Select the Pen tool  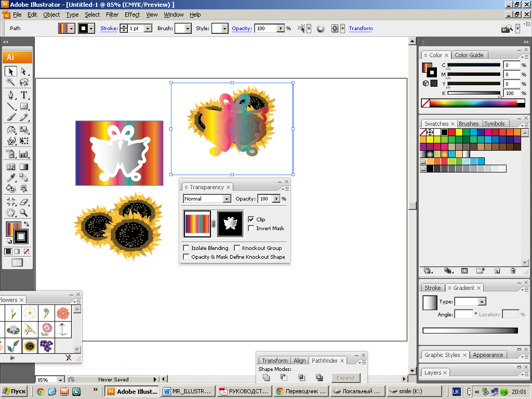tap(10, 95)
